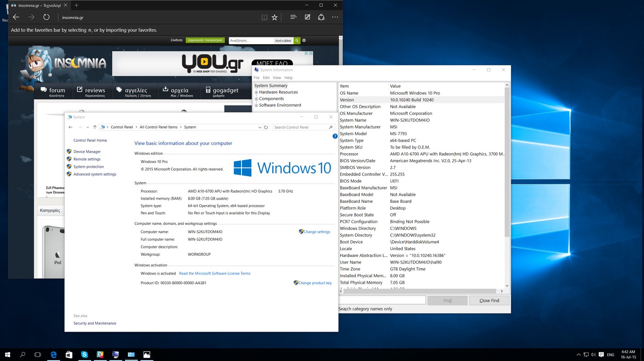Click the Edge address bar insomnia.gr
644x361 pixels.
coord(73,17)
